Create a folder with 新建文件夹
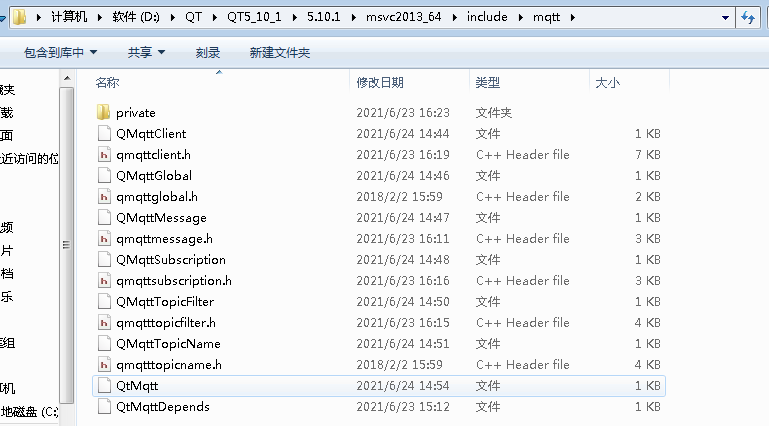 (280, 52)
